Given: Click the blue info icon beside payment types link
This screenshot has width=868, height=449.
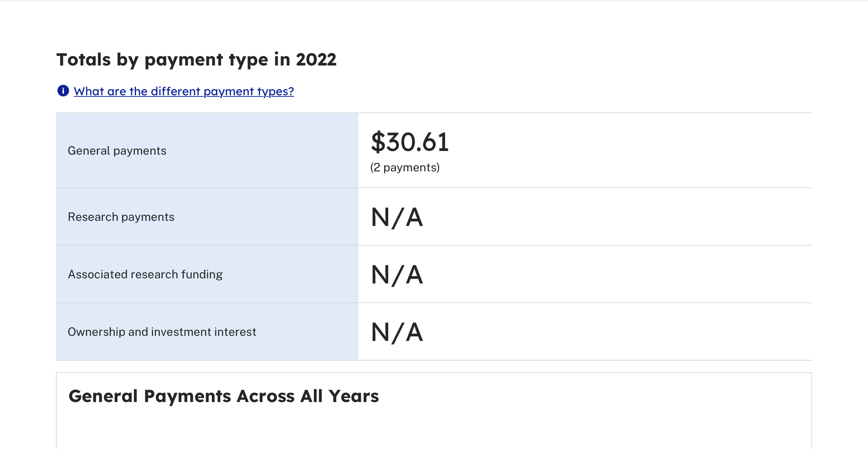Looking at the screenshot, I should click(x=63, y=91).
